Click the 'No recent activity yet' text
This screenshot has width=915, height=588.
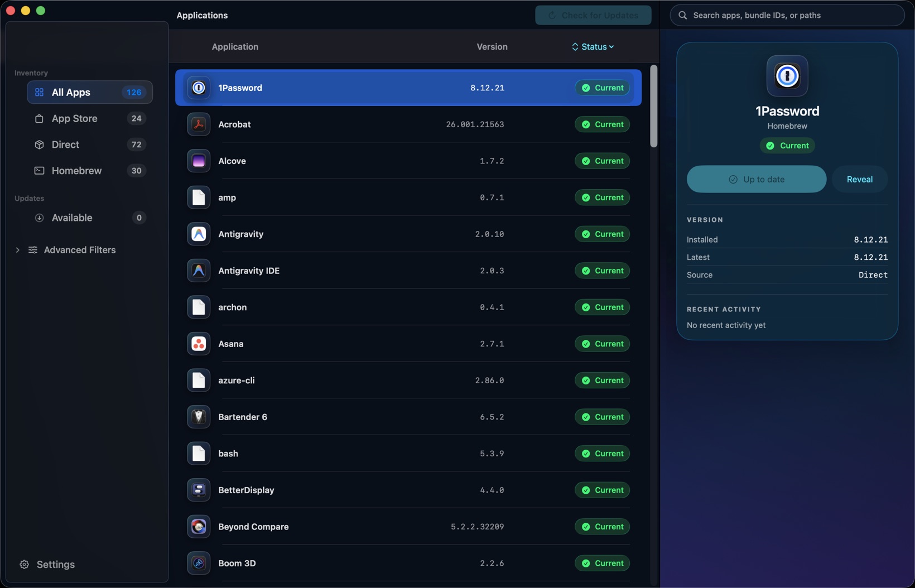pos(726,325)
